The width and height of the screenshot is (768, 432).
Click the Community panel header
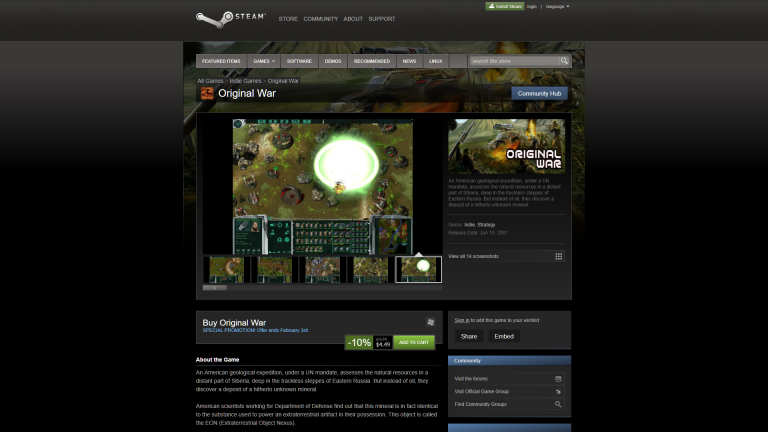click(x=509, y=360)
